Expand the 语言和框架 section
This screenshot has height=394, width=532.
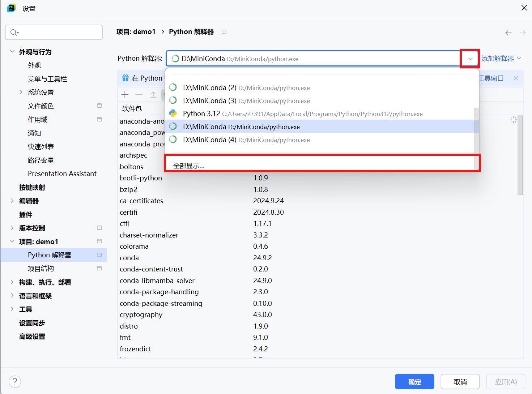coord(12,296)
